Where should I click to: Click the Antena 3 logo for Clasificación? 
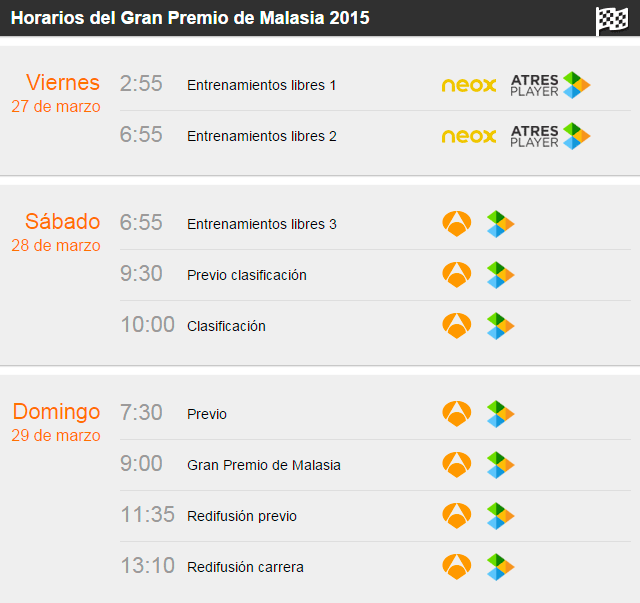pyautogui.click(x=457, y=326)
